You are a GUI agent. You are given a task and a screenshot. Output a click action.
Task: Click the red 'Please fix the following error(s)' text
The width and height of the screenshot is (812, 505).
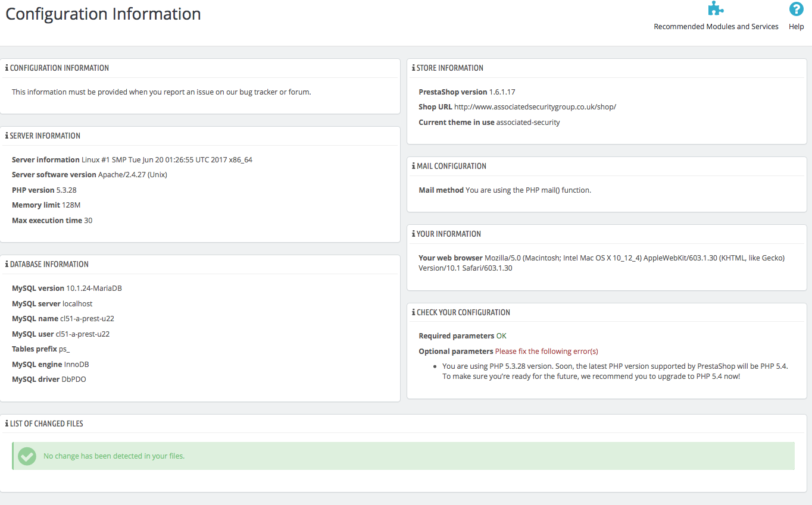pos(546,352)
